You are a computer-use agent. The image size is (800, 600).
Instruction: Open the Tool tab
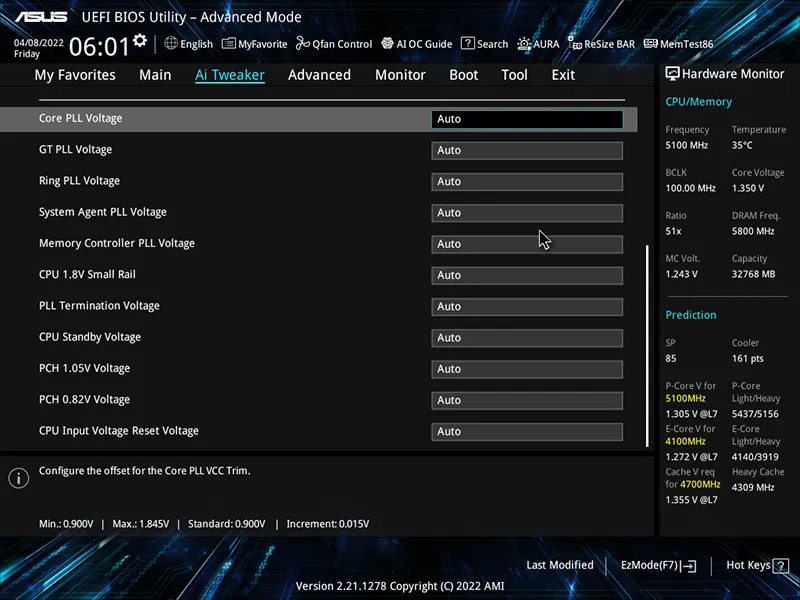pos(514,74)
